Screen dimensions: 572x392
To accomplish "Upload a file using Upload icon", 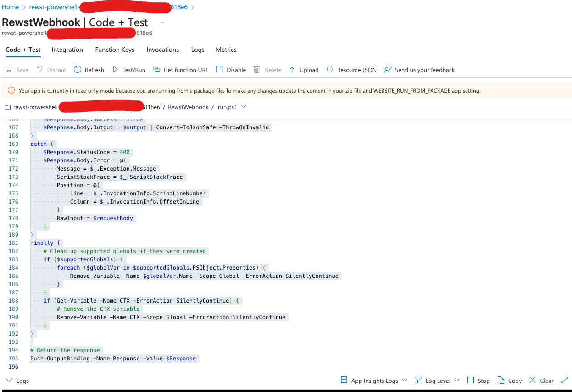I will 292,70.
